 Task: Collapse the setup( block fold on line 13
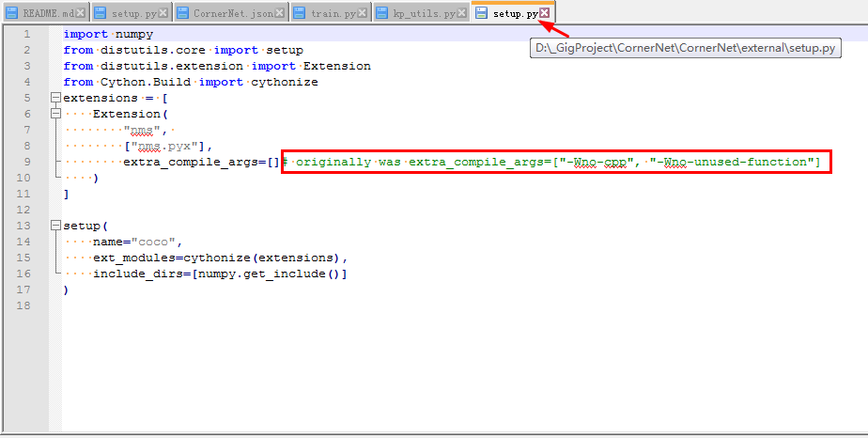coord(55,226)
